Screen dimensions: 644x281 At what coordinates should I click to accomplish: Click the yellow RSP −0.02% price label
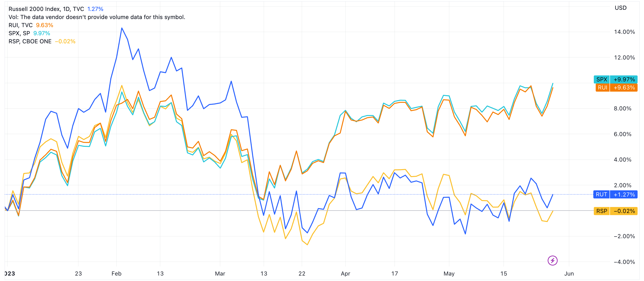click(x=615, y=211)
